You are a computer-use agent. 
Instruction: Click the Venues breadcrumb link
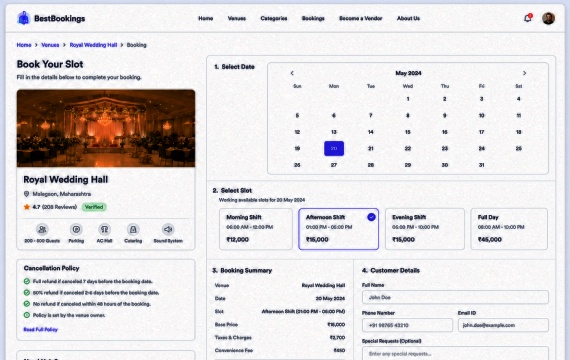tap(50, 45)
